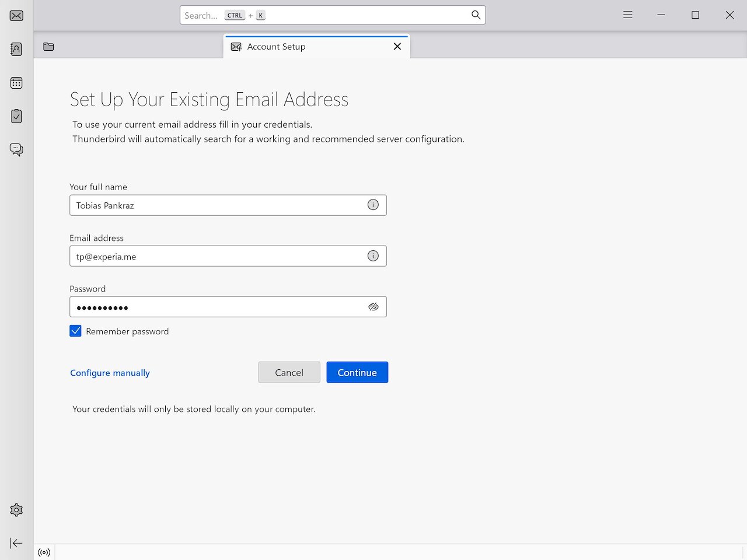Click the folder icon in the tab bar

coord(48,46)
